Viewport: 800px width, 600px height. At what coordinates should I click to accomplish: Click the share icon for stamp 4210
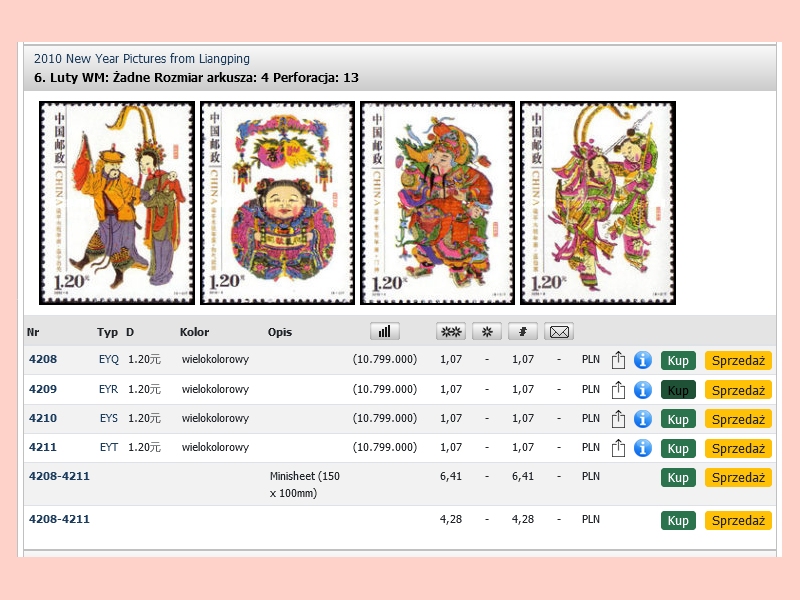618,419
